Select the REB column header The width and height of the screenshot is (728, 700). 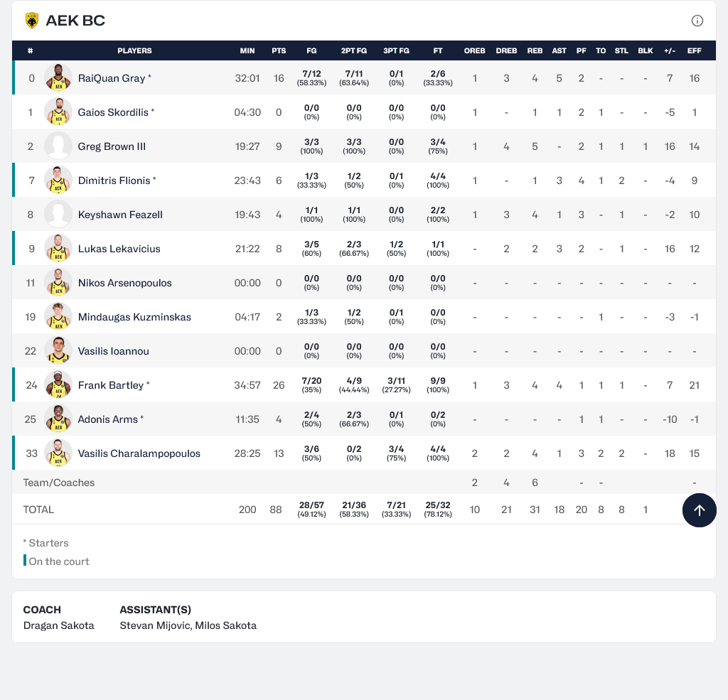(535, 50)
